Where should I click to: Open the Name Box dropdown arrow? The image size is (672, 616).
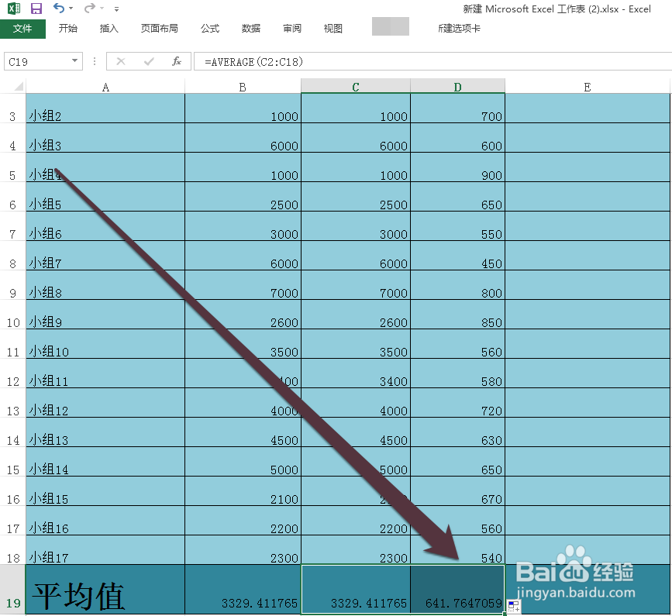pos(74,61)
